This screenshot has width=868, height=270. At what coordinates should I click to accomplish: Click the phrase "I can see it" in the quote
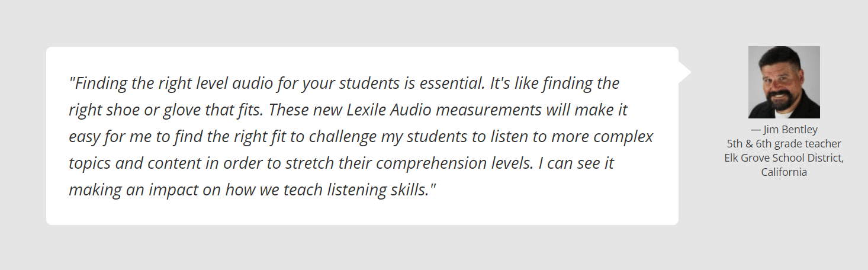pyautogui.click(x=576, y=163)
